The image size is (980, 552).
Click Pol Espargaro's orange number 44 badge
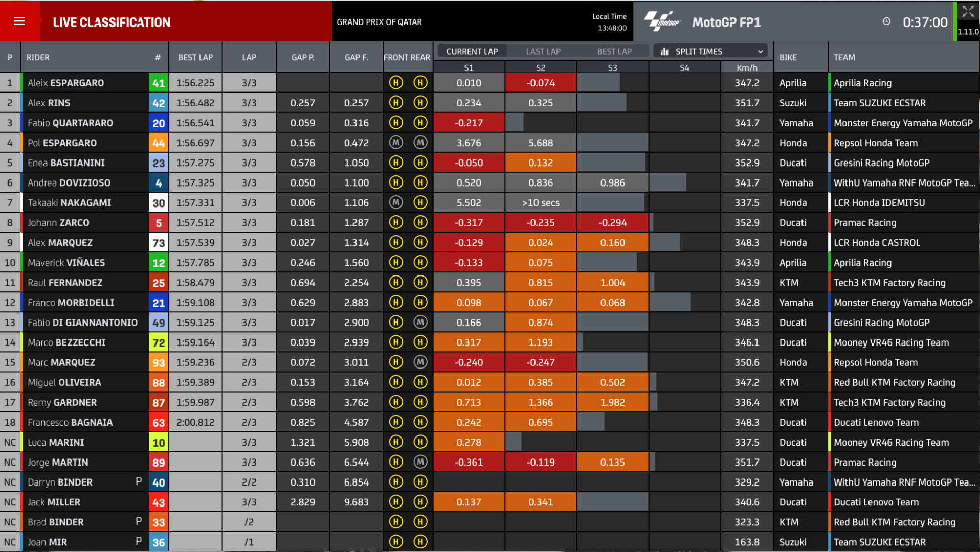pos(159,143)
